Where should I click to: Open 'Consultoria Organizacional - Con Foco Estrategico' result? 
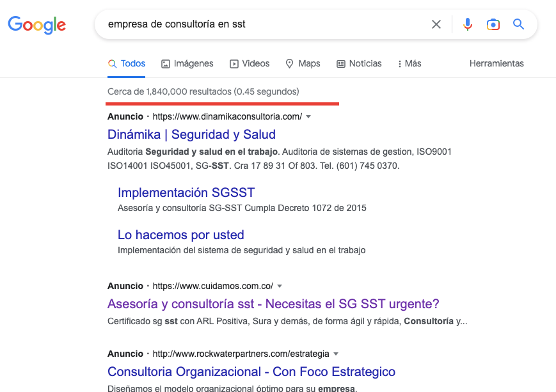(251, 372)
